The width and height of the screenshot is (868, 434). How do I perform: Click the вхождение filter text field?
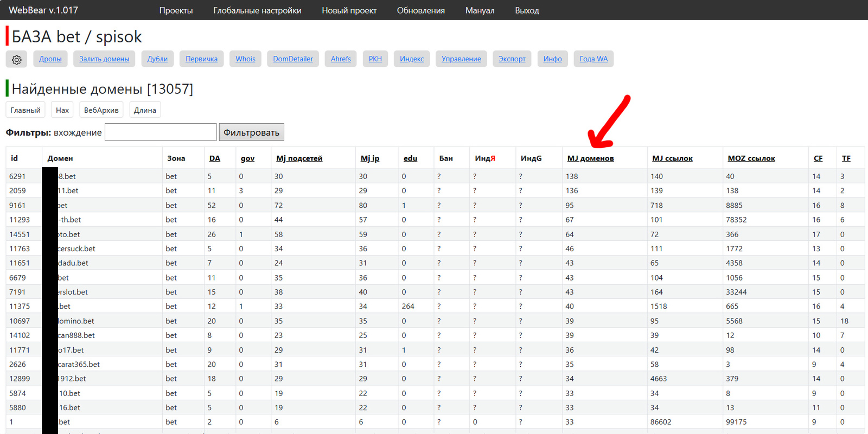tap(161, 132)
